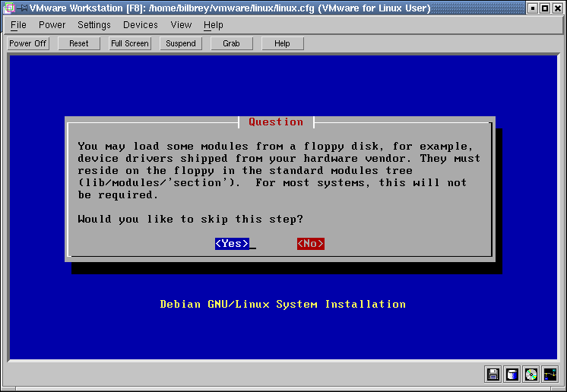Click the network adapter status icon
567x392 pixels.
pyautogui.click(x=550, y=374)
